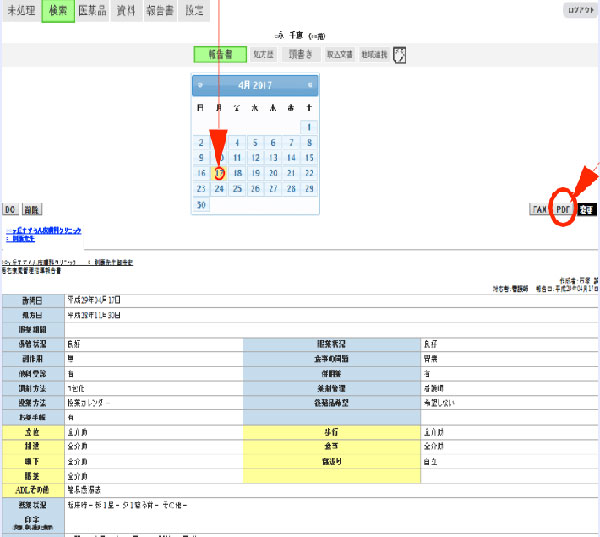
Task: Click the FAX button
Action: (x=540, y=209)
